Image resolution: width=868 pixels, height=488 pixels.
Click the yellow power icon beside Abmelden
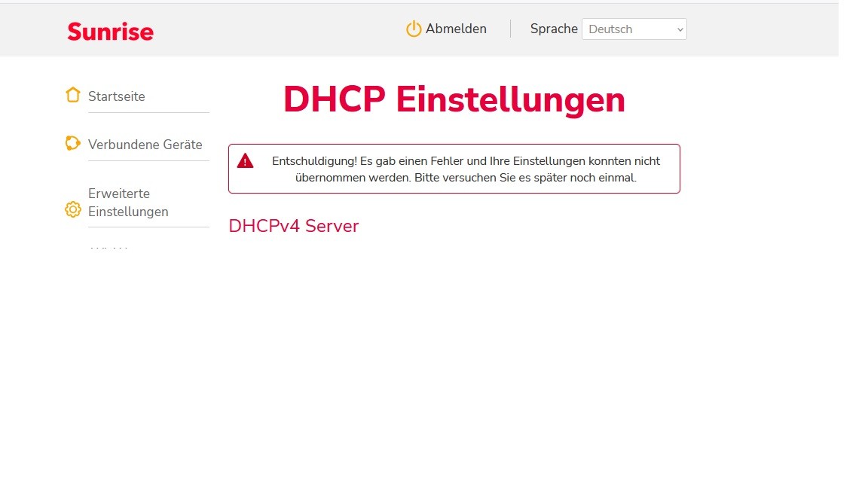(x=414, y=29)
